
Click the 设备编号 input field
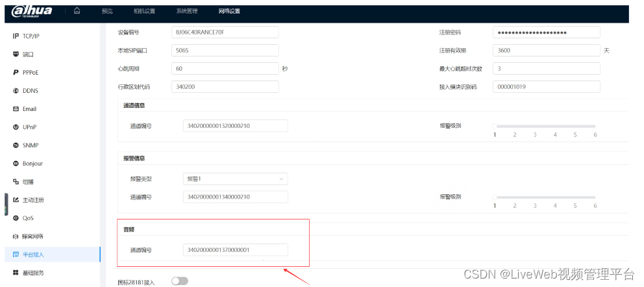[225, 32]
